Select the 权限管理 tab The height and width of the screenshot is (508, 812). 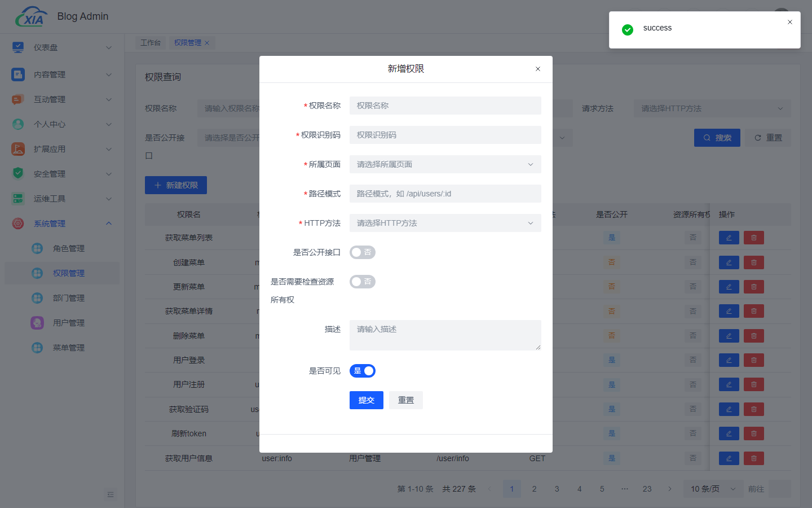tap(188, 43)
